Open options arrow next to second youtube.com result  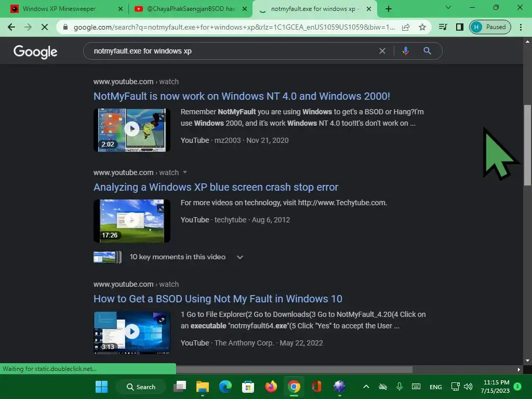tap(185, 172)
